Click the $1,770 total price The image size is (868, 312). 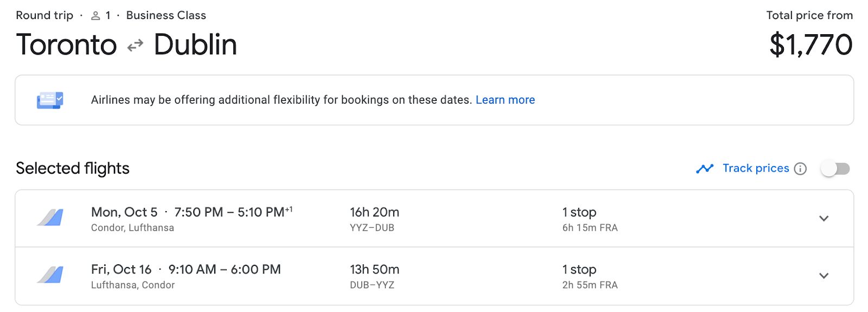point(811,44)
